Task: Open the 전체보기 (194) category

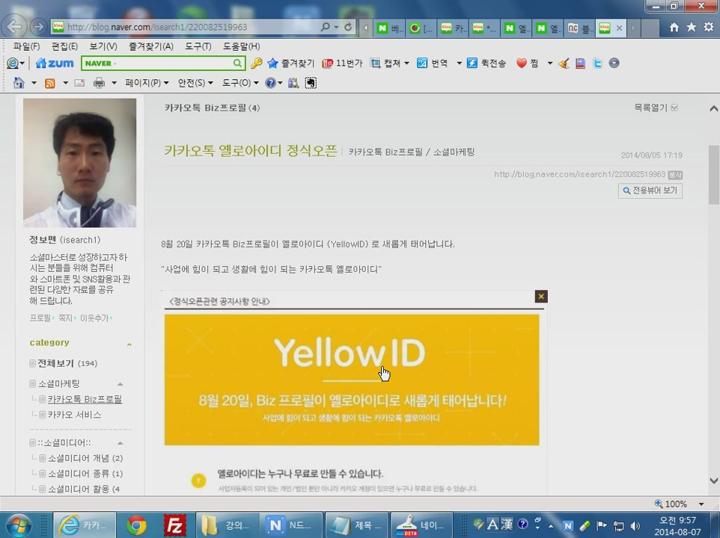Action: click(67, 363)
